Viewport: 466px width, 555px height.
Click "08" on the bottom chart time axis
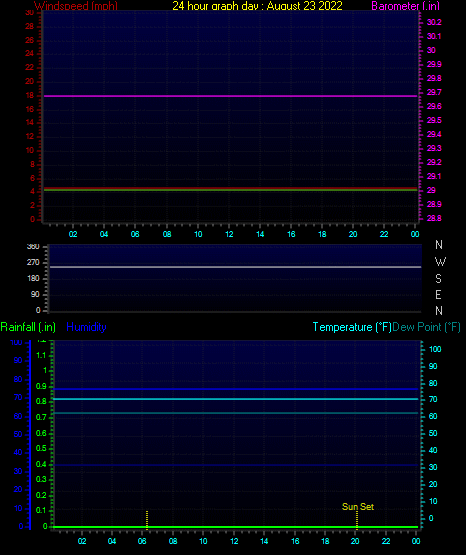click(x=173, y=541)
